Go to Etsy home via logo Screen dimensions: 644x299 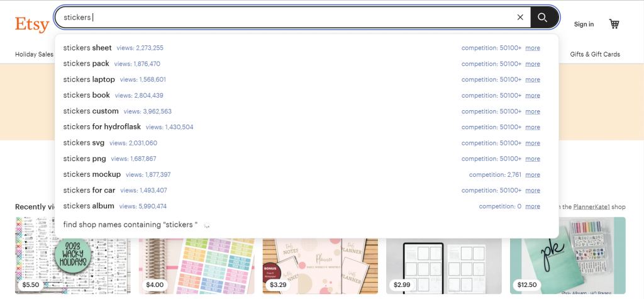[x=32, y=24]
